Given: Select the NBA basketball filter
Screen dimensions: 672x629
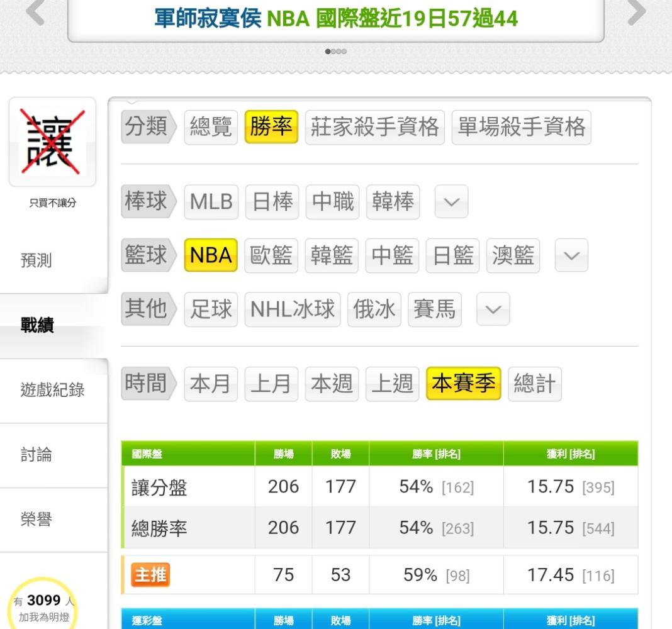Looking at the screenshot, I should point(211,255).
